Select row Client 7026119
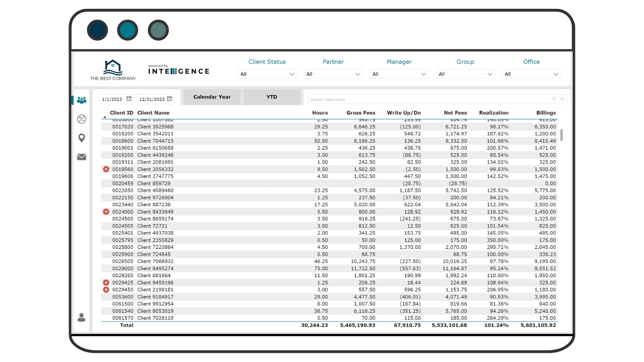This screenshot has width=644, height=362. coord(330,318)
